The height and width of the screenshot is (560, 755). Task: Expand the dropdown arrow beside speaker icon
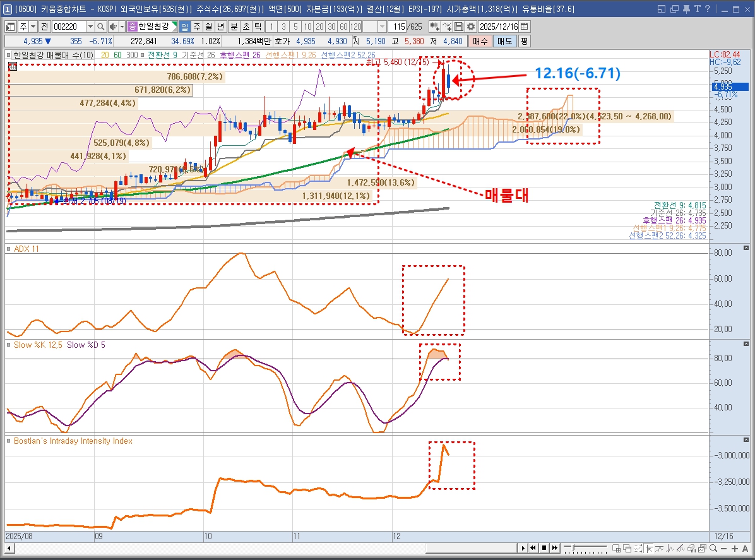click(x=122, y=27)
